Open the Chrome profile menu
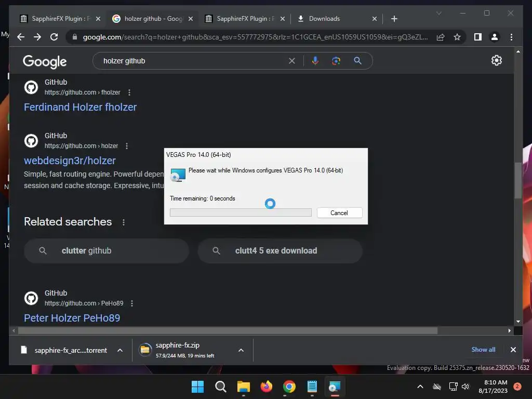Image resolution: width=532 pixels, height=399 pixels. pyautogui.click(x=495, y=37)
